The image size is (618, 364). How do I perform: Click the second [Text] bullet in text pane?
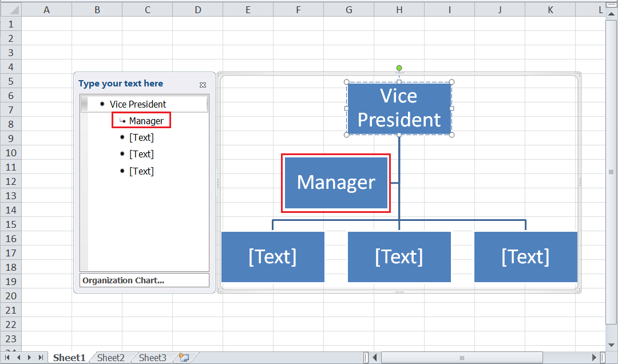pos(141,154)
